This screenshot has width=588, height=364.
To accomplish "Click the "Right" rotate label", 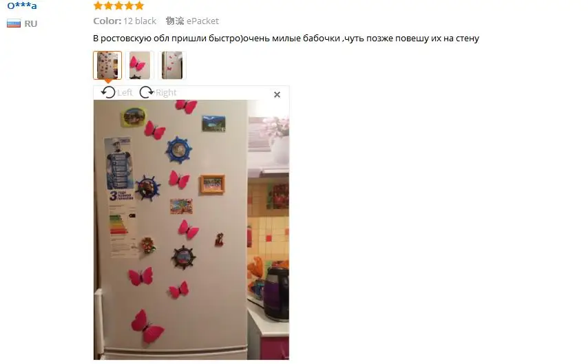I will (166, 93).
